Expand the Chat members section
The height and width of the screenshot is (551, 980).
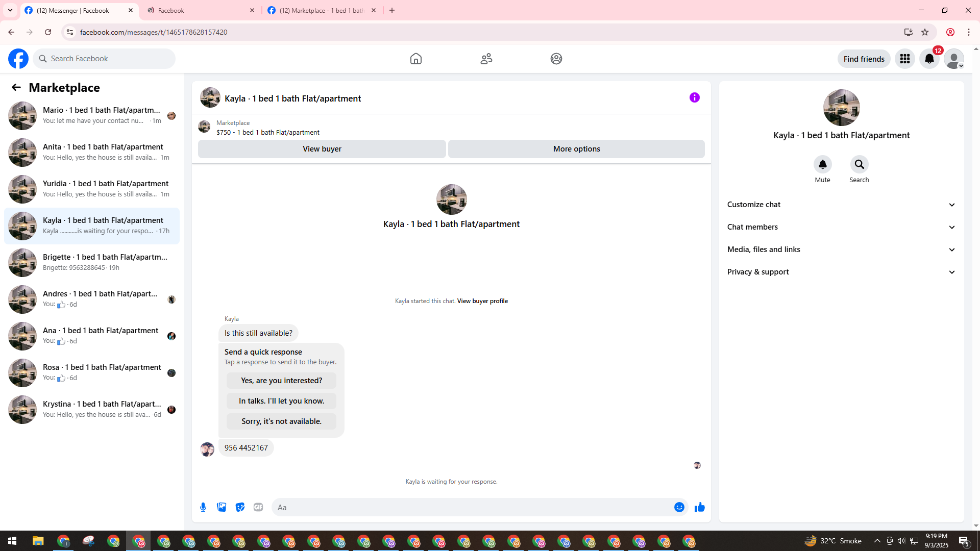coord(842,227)
